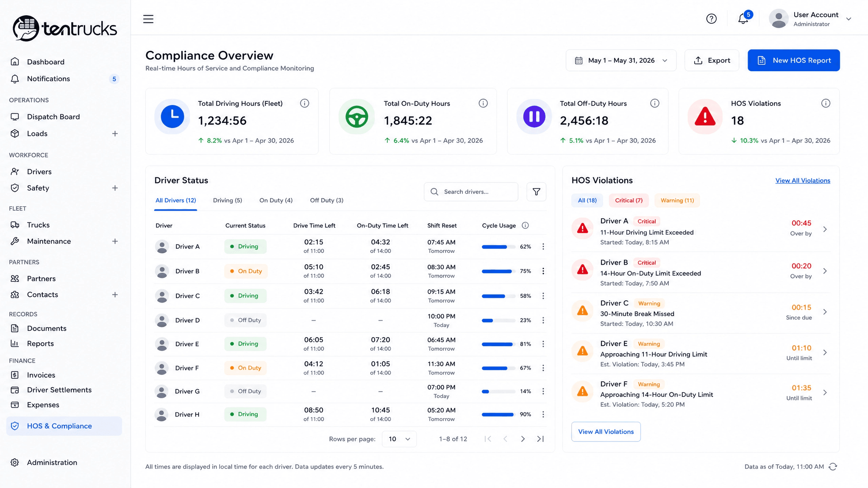Click the user account avatar
Screen dimensions: 868x488
(x=779, y=19)
